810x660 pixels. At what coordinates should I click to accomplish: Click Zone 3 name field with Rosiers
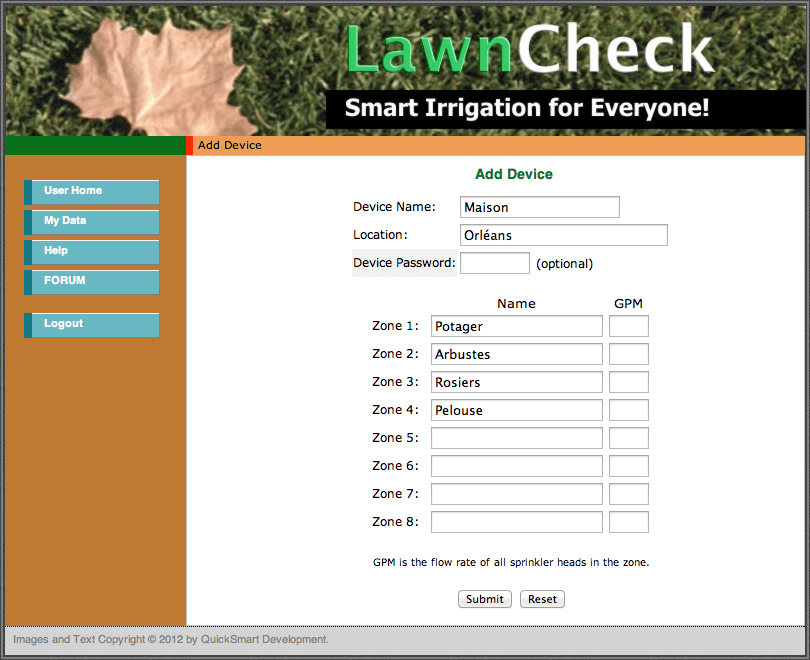pos(517,382)
